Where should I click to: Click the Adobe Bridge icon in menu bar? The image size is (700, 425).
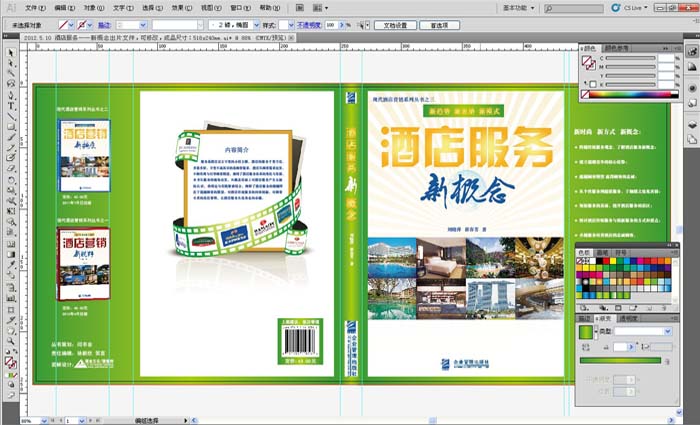click(x=300, y=8)
